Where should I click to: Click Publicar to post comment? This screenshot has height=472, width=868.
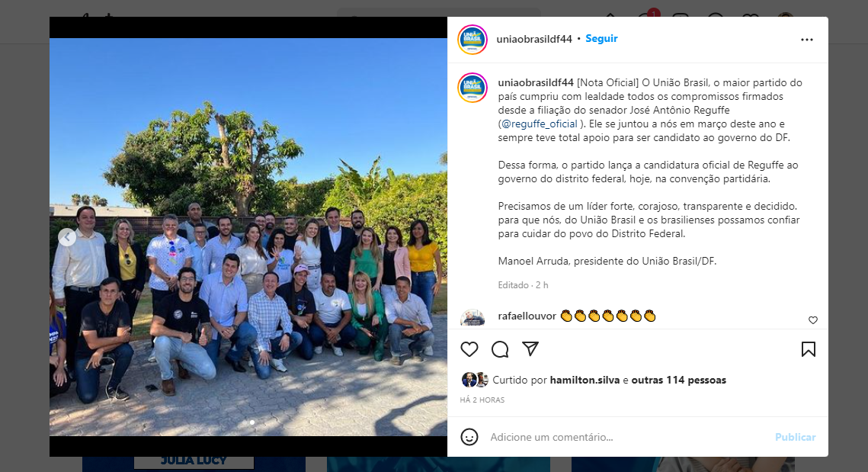tap(795, 437)
